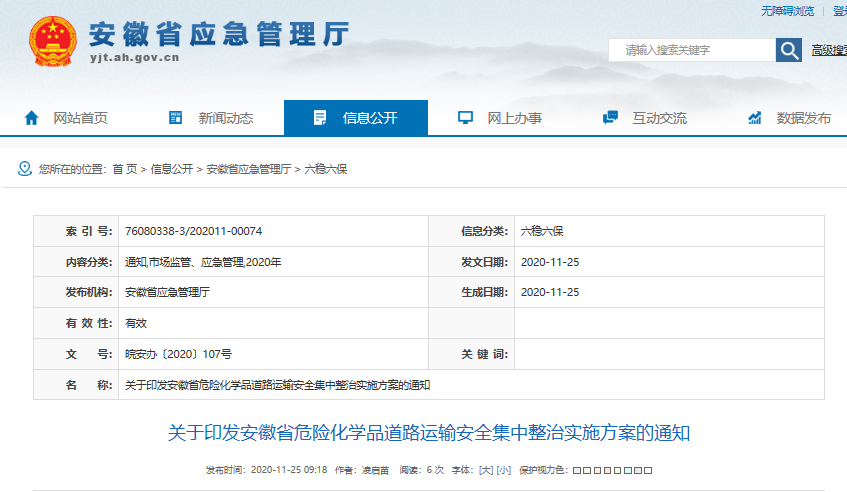
Task: Click the national emblem logo
Action: 52,42
